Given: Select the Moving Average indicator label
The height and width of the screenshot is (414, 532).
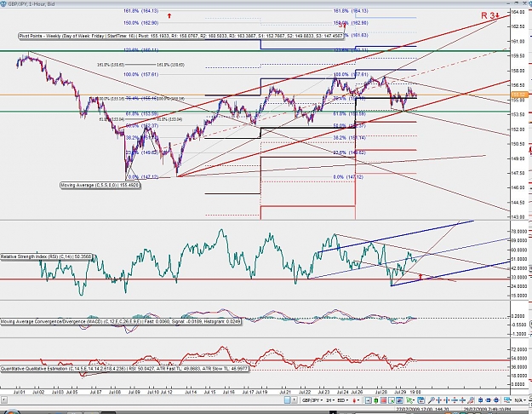Looking at the screenshot, I should (x=100, y=186).
